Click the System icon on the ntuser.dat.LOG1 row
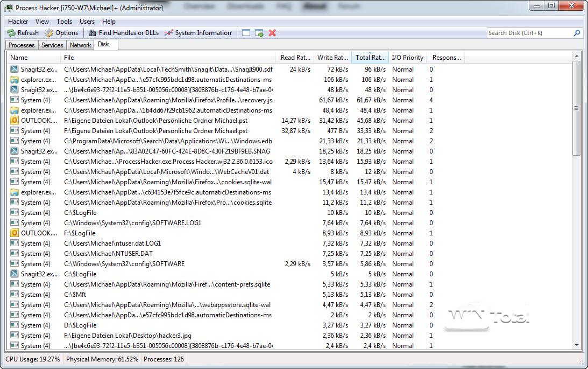 click(14, 243)
